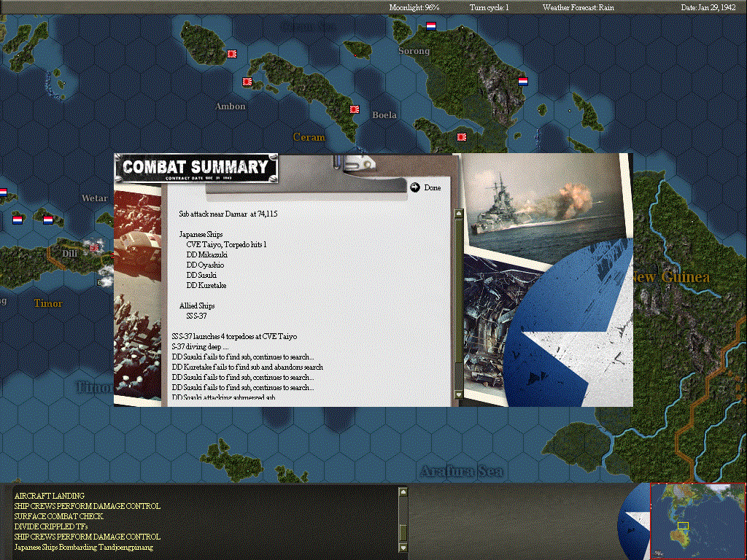
Task: Click the 'AIRCRAFT LANDING' log entry
Action: pyautogui.click(x=49, y=496)
